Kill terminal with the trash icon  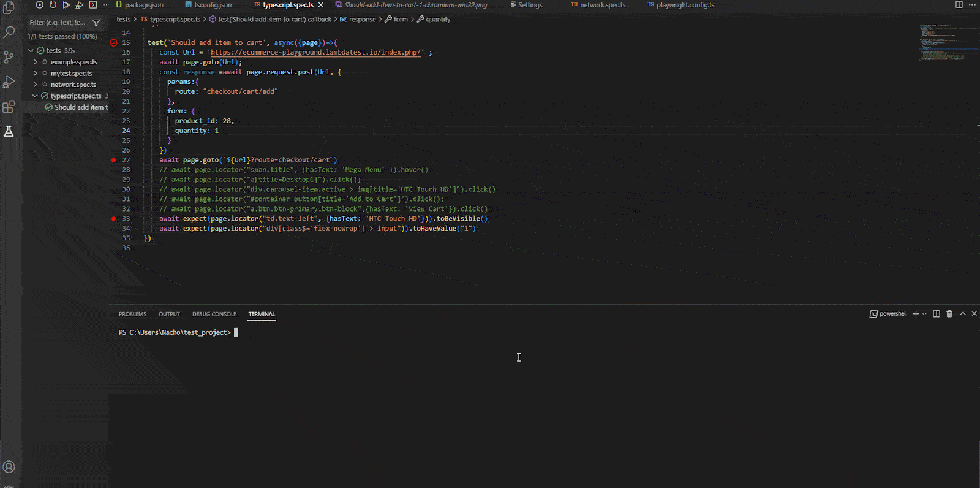tap(949, 314)
